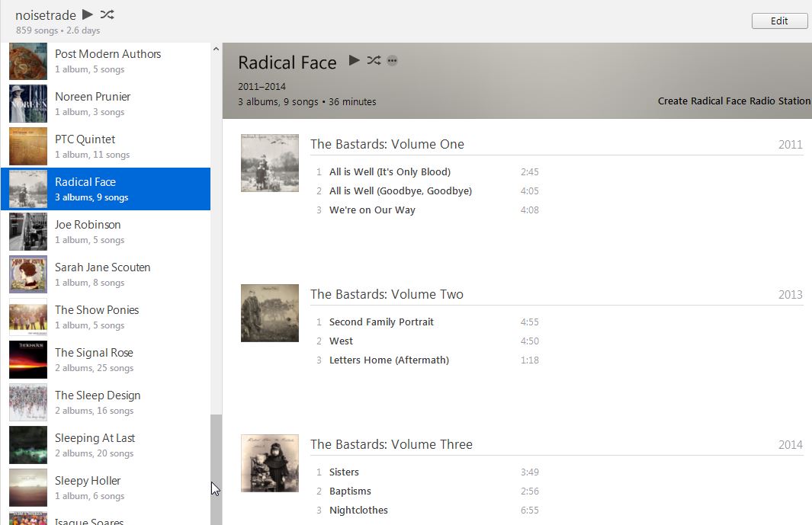812x525 pixels.
Task: Shuffle the noisetrade playlist
Action: (108, 14)
